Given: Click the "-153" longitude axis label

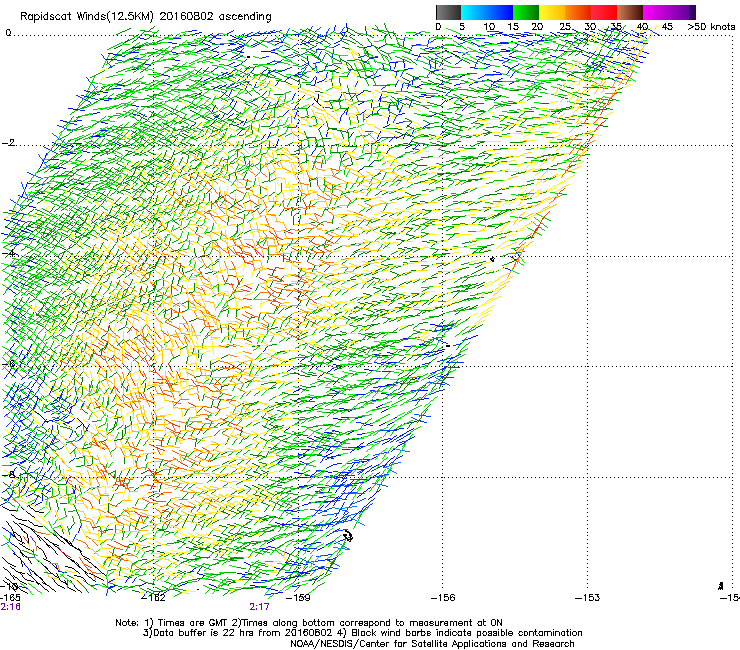Looking at the screenshot, I should pyautogui.click(x=587, y=598).
